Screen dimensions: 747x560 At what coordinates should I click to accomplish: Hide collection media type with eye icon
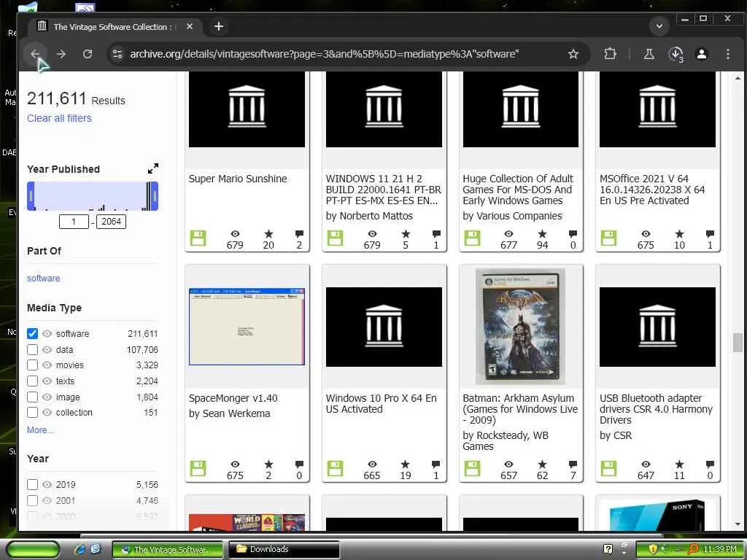[x=47, y=413]
